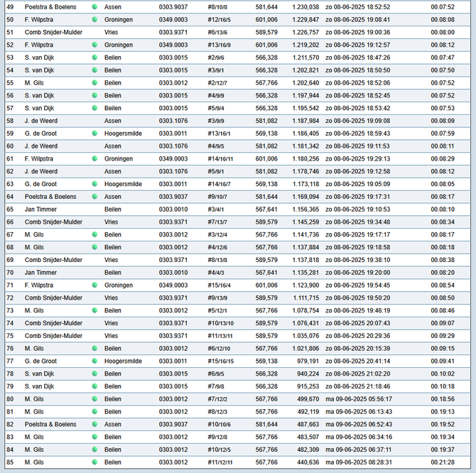
Task: Select arrival time zo 08-06-2025 21:18:46
Action: pos(357,386)
